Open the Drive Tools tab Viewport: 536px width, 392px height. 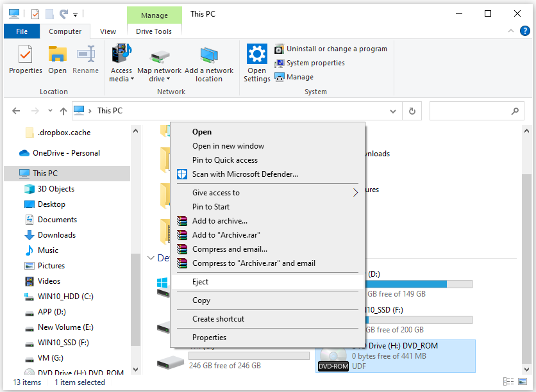(x=154, y=31)
